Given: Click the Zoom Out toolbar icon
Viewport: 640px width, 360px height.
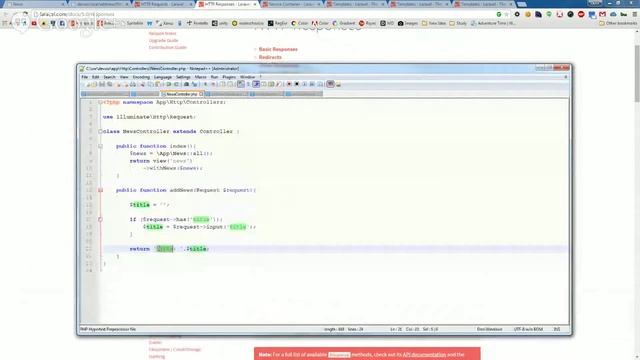Looking at the screenshot, I should [213, 84].
